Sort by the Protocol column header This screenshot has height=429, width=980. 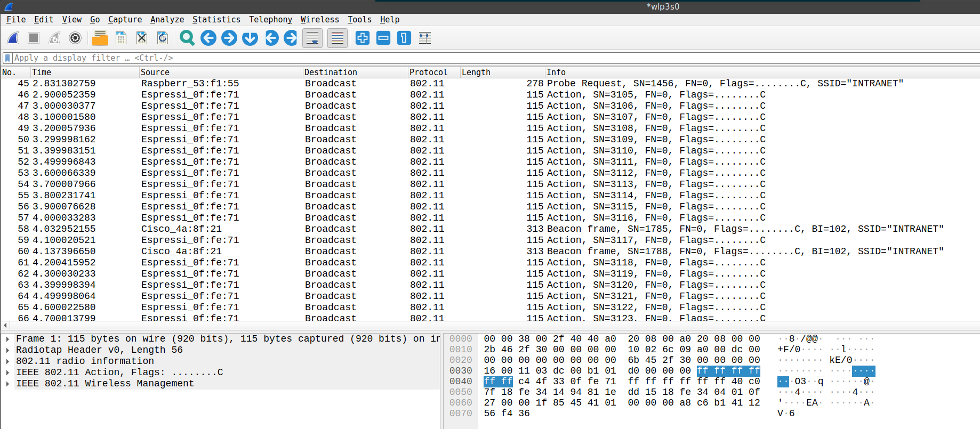[434, 72]
